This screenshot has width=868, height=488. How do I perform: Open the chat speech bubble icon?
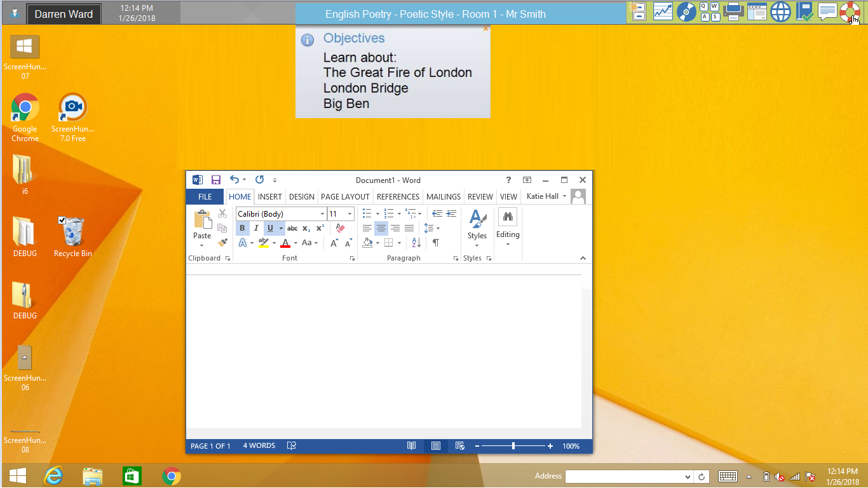coord(827,11)
